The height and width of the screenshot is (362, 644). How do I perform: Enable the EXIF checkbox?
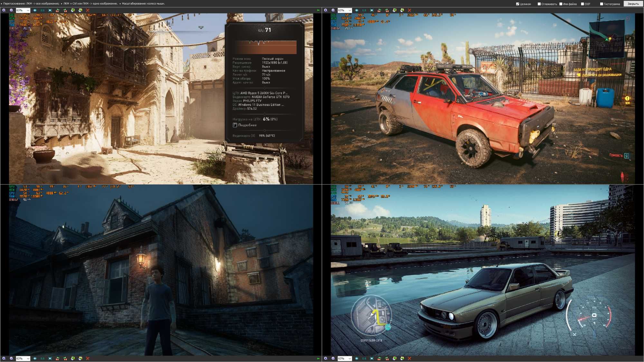tap(582, 4)
